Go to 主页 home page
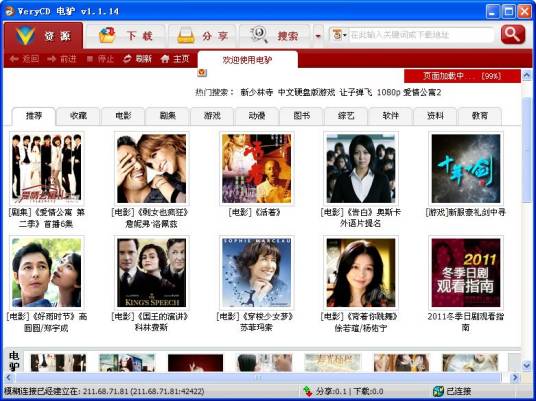This screenshot has width=536, height=401. [175, 59]
